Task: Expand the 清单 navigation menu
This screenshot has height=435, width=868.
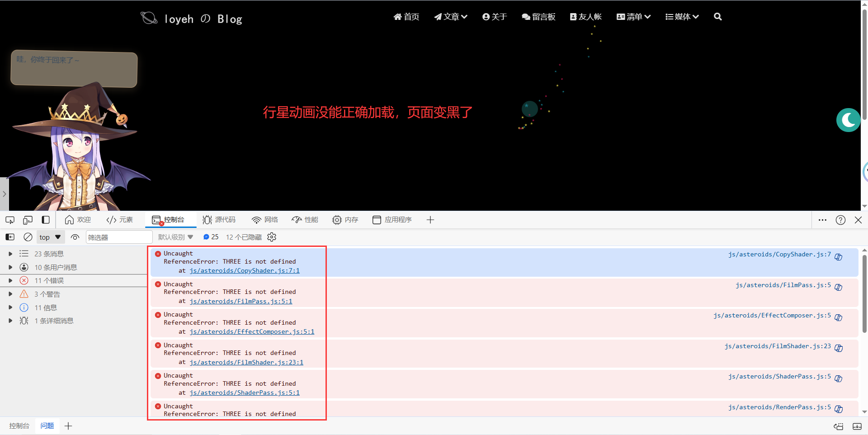Action: click(633, 17)
